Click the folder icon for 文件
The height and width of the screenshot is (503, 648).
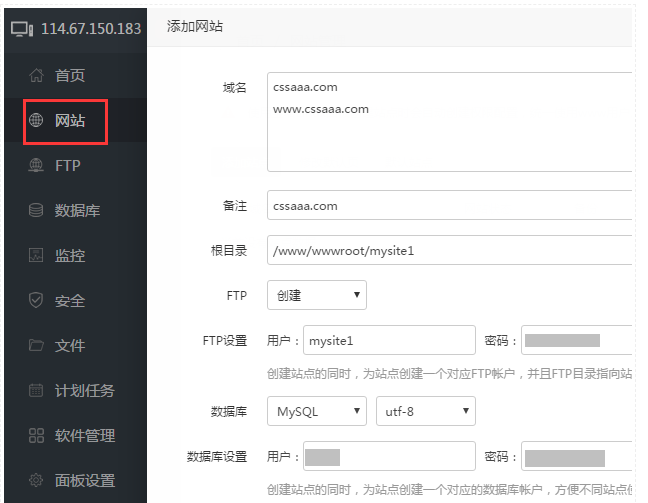[36, 345]
